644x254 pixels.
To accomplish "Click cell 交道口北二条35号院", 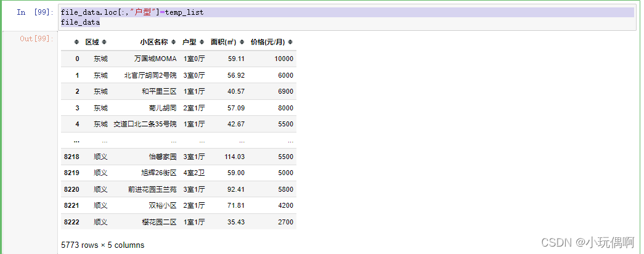I will (145, 124).
